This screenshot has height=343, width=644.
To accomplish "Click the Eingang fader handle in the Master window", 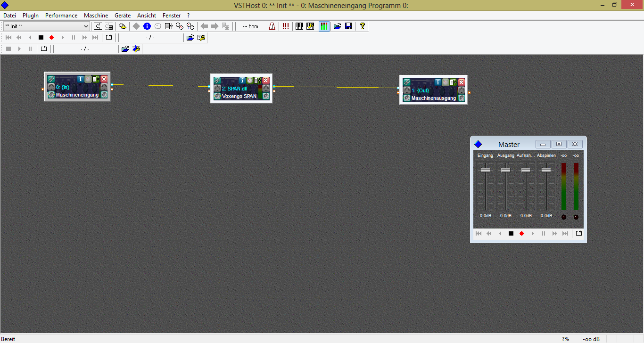I will (485, 170).
